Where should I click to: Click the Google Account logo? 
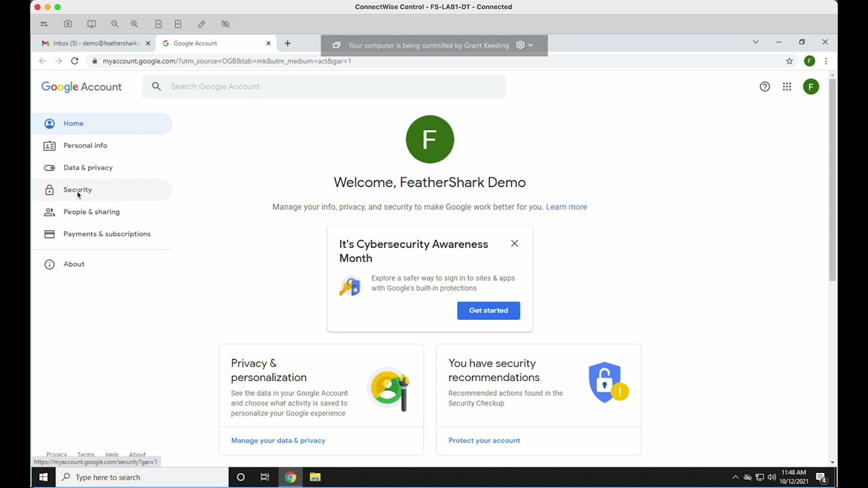tap(81, 87)
